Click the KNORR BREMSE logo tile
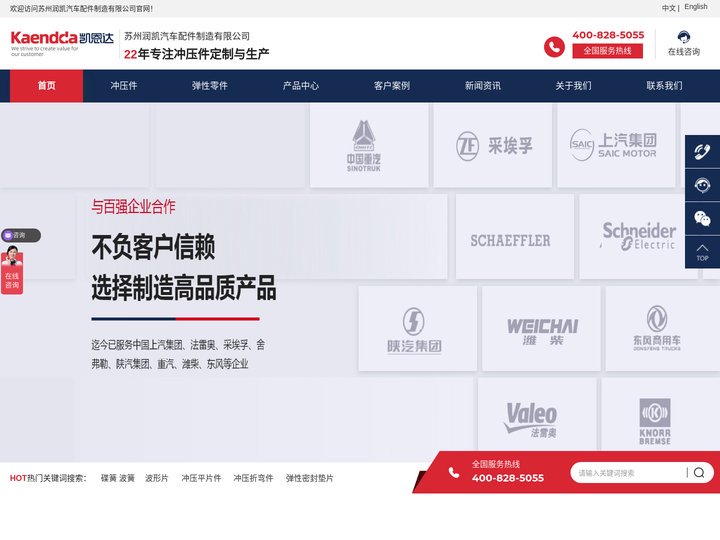Screen dimensions: 720x540 [x=661, y=415]
